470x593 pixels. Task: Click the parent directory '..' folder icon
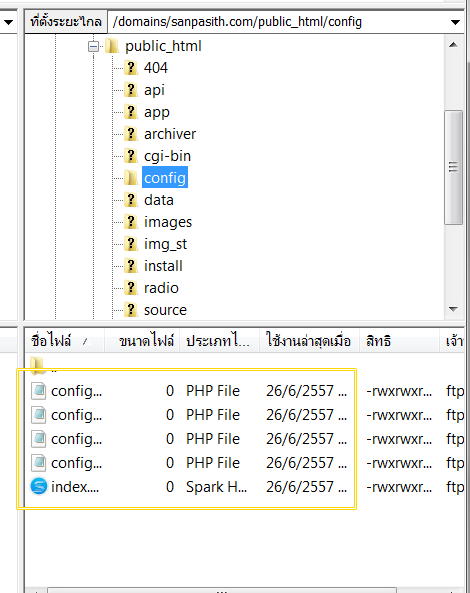tap(37, 365)
